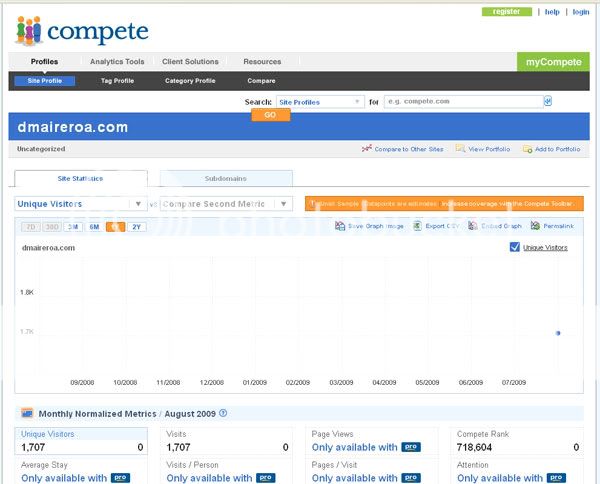This screenshot has width=600, height=484.
Task: Open the Compare Second Metric dropdown
Action: tap(226, 204)
